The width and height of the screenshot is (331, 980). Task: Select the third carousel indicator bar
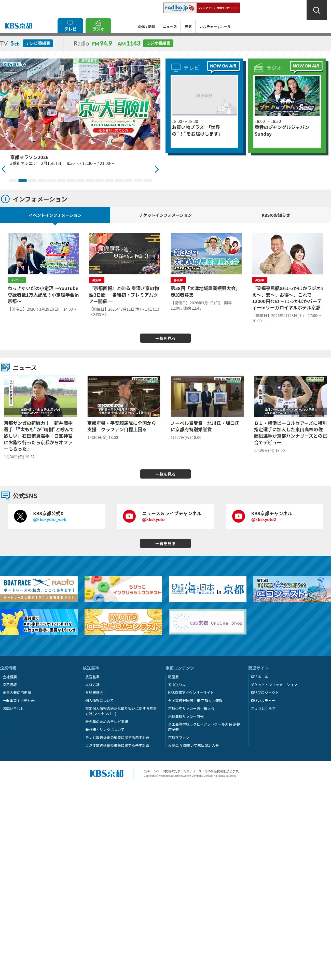click(32, 180)
